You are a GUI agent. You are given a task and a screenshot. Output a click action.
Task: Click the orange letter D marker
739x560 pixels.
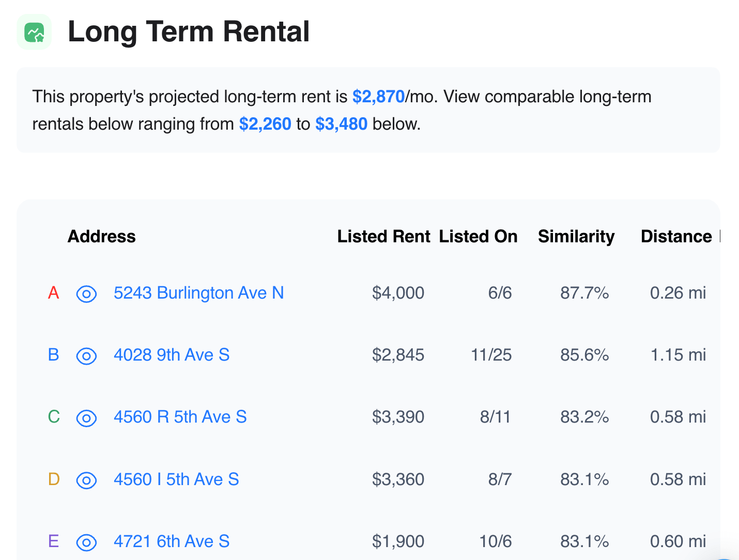[x=54, y=479]
